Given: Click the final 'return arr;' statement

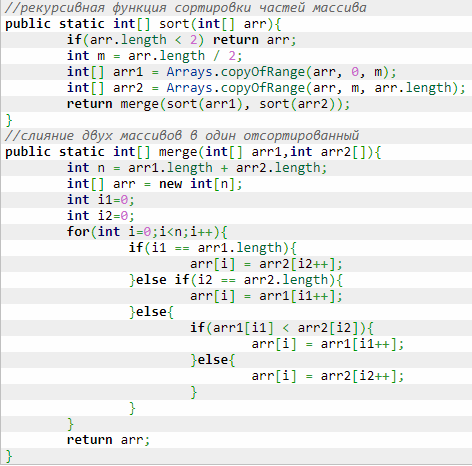Looking at the screenshot, I should coord(108,440).
